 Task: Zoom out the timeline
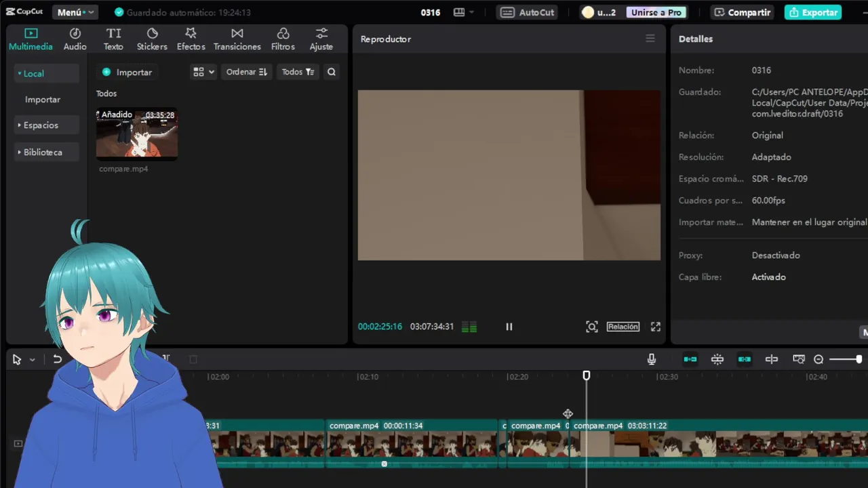tap(818, 359)
